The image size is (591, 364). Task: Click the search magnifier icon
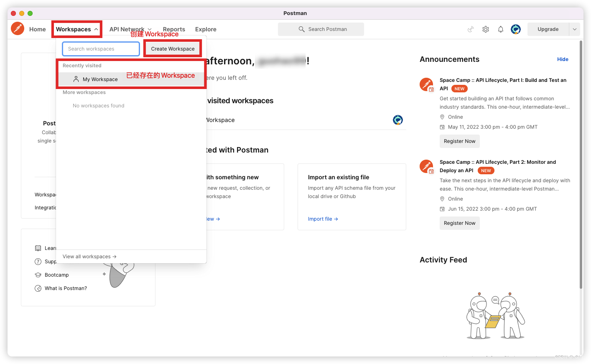click(x=301, y=29)
